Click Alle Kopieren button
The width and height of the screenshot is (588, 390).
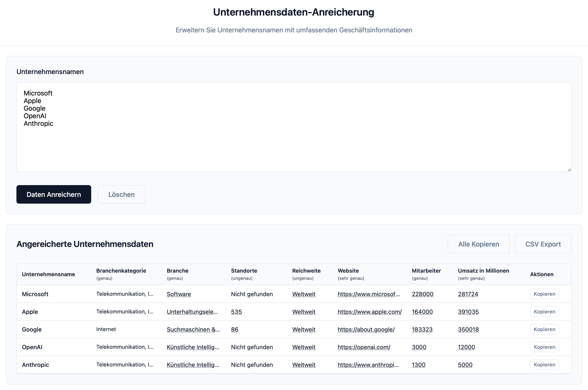click(478, 244)
